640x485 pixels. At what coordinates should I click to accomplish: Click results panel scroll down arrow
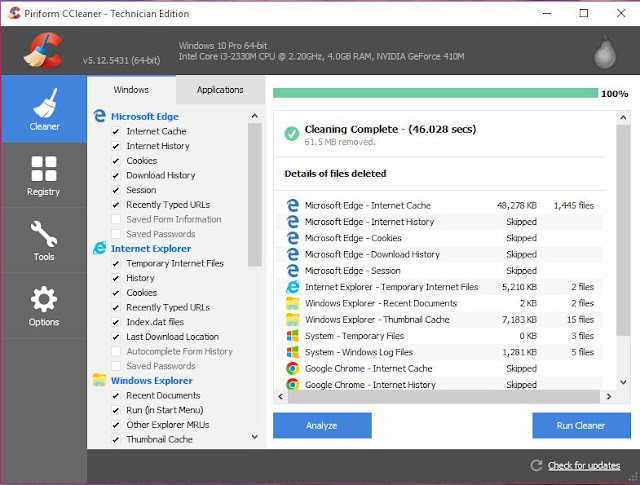[623, 383]
